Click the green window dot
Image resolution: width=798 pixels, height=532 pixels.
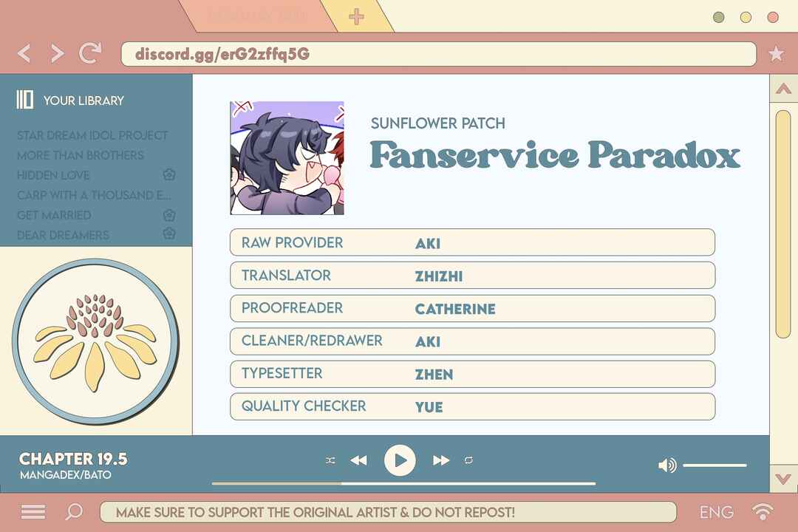[x=719, y=17]
